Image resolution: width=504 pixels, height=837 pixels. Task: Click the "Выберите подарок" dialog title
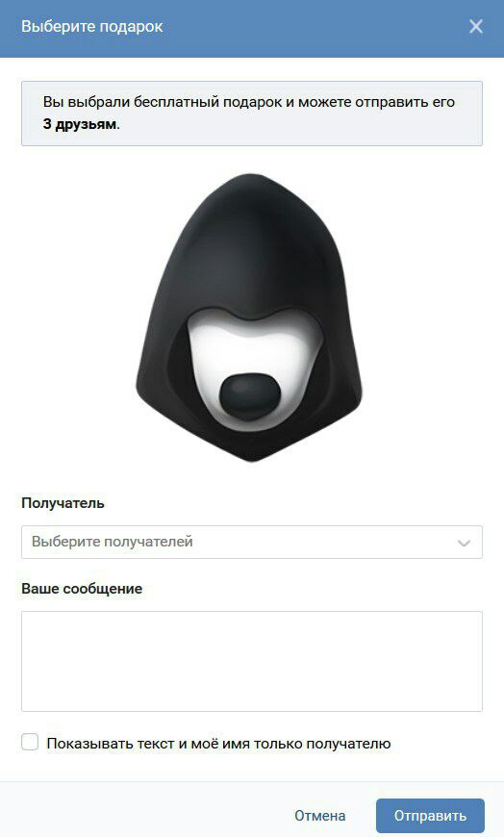pos(91,26)
